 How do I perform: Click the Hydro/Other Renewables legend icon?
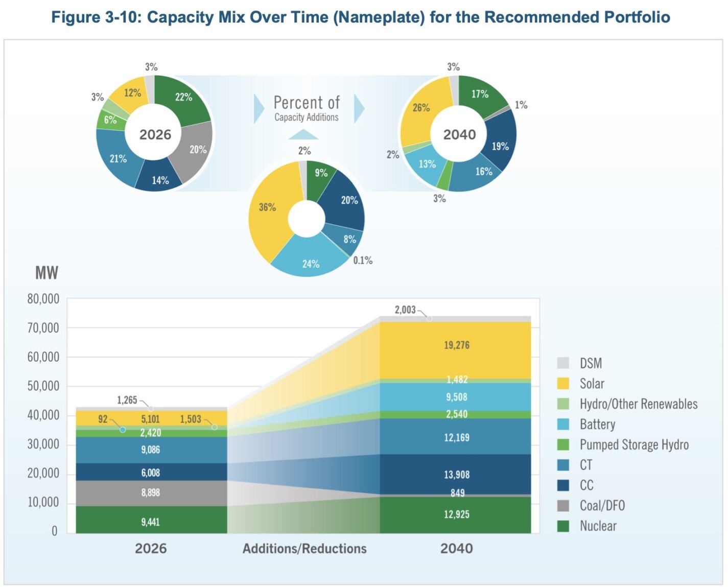(564, 404)
